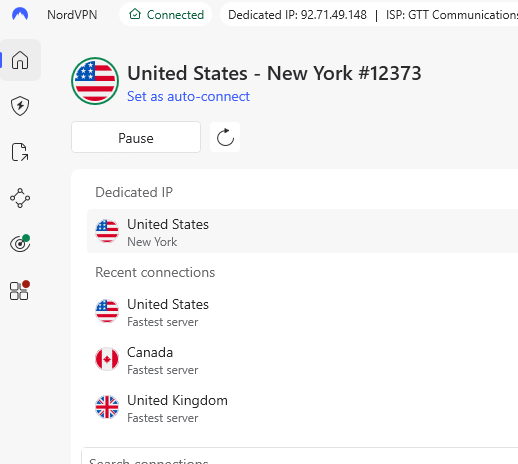Open Dark Web Monitor radar icon
518x464 pixels.
pos(20,244)
